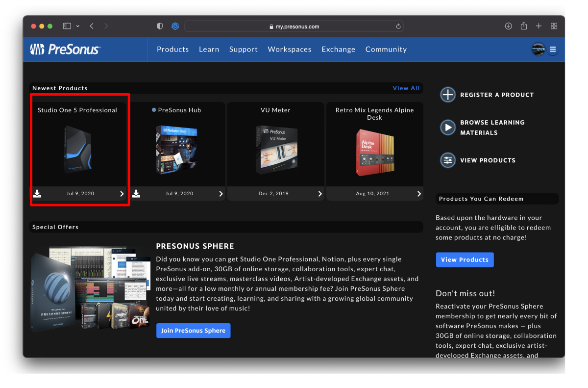This screenshot has width=588, height=388.
Task: Select the Alpine Desk product image
Action: [375, 152]
